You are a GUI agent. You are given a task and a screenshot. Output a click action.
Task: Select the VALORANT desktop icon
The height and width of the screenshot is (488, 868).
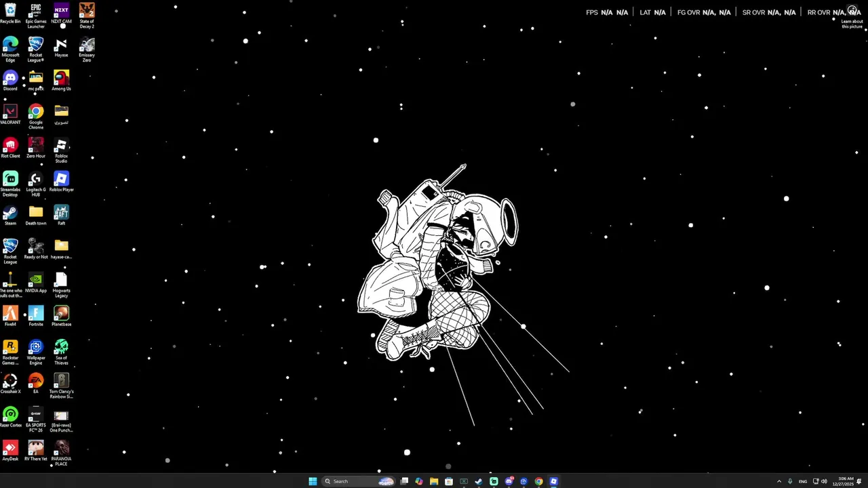(x=10, y=115)
